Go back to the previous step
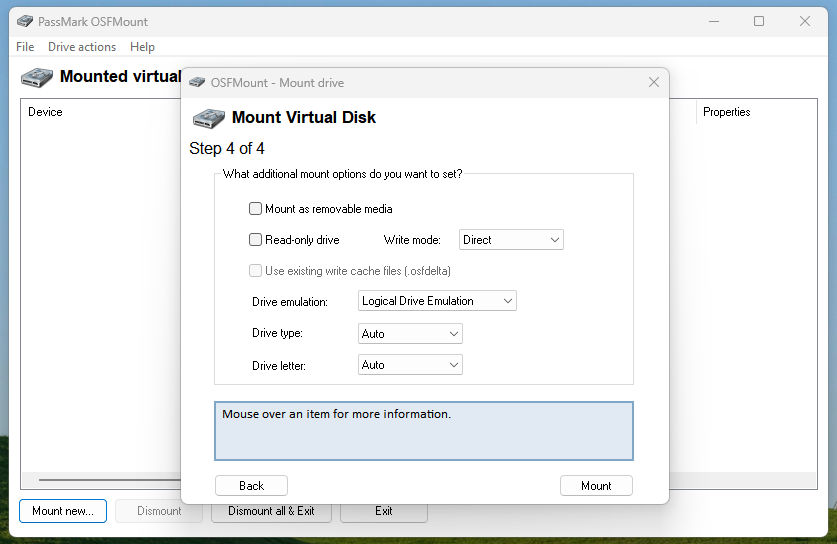The height and width of the screenshot is (544, 837). coord(251,486)
